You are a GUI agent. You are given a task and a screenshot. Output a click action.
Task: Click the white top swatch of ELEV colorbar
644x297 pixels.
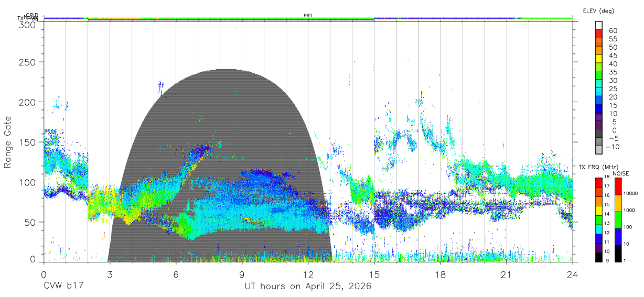599,25
